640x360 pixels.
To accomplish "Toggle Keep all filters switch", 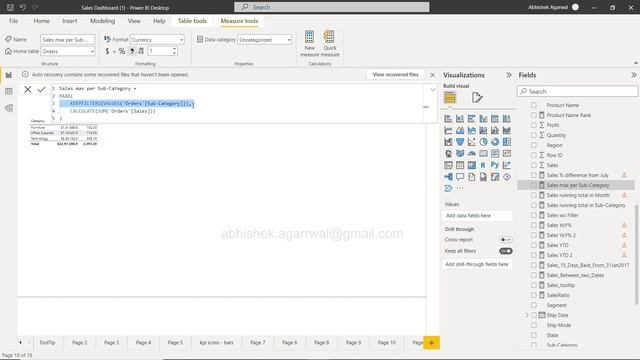I will (x=506, y=251).
